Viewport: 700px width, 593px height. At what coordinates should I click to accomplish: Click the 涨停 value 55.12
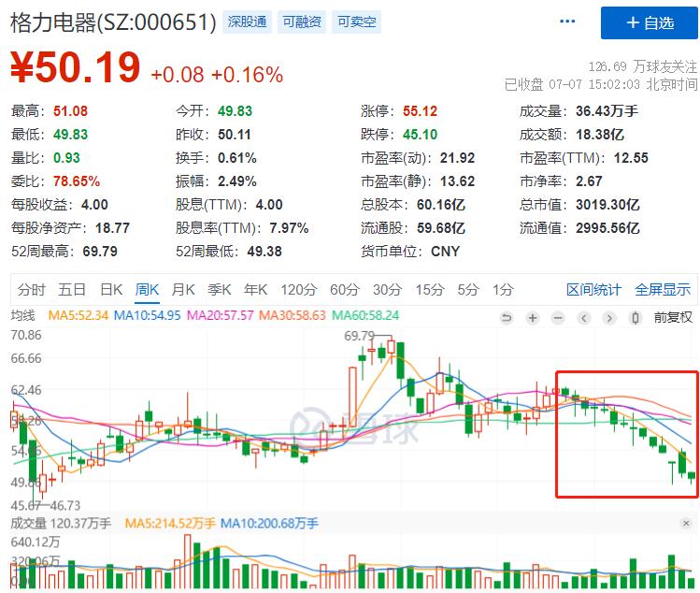[420, 110]
